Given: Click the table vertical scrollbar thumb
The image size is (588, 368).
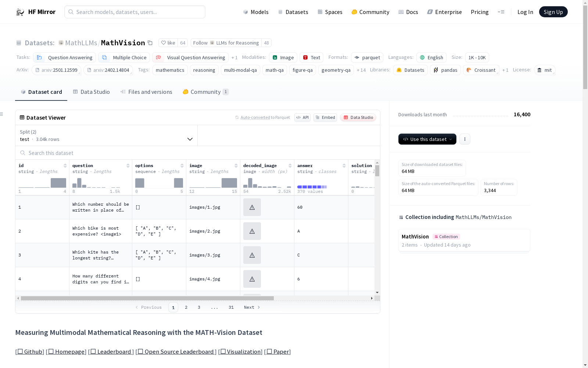Looking at the screenshot, I should point(377,171).
